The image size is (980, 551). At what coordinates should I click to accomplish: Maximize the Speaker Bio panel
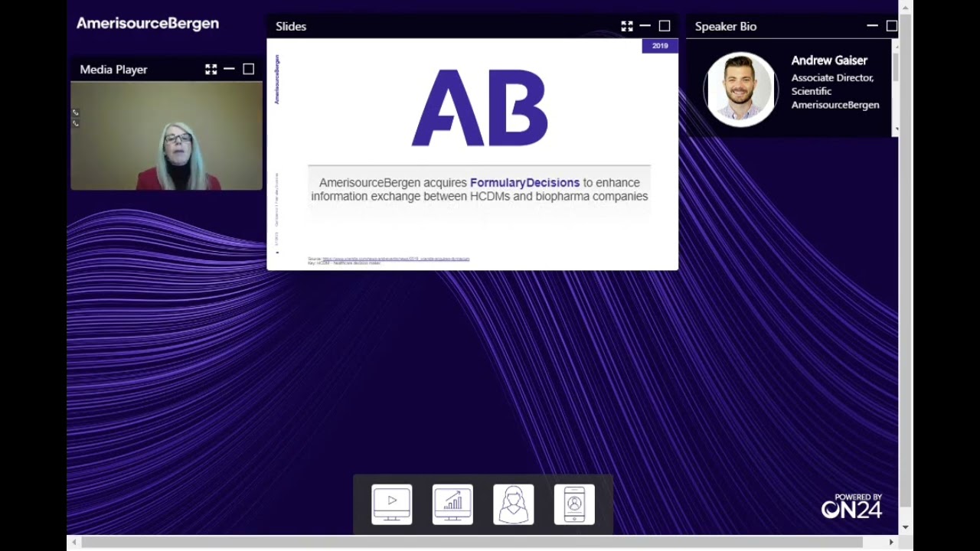892,26
